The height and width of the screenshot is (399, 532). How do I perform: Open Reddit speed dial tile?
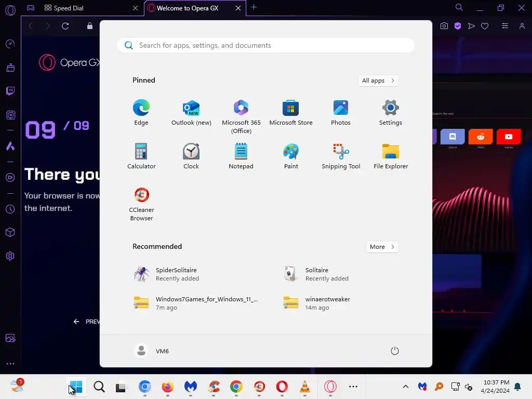481,137
